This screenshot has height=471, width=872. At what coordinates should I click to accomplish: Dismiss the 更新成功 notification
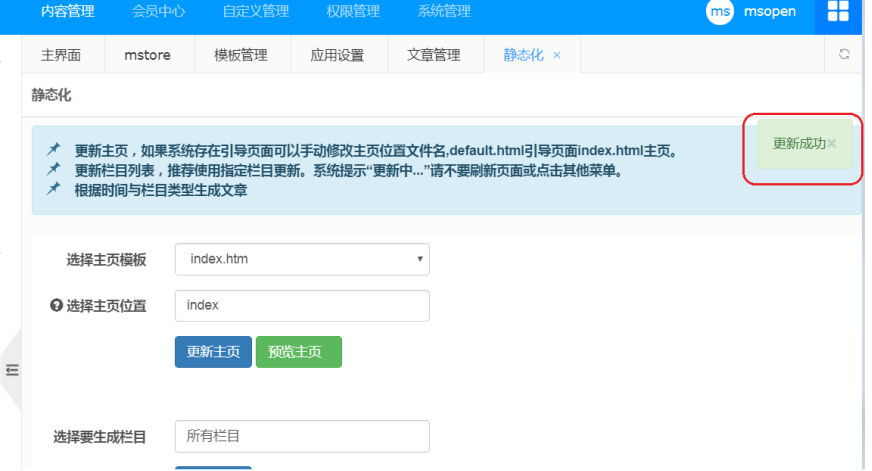click(831, 143)
